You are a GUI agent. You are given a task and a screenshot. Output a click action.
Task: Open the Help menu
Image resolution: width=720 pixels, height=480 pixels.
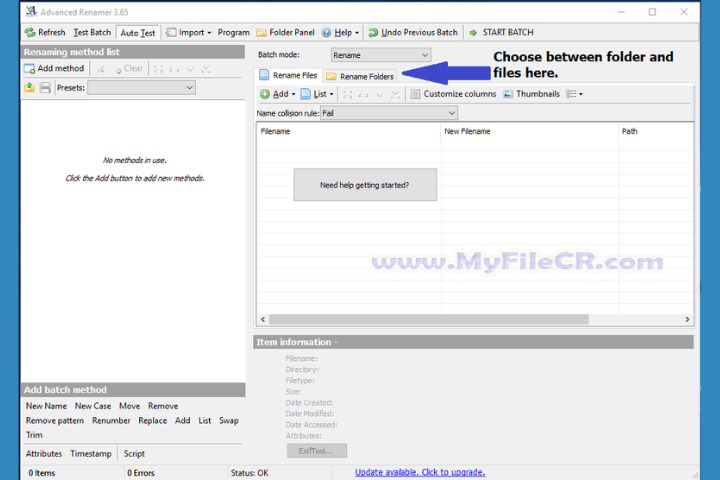pos(340,33)
